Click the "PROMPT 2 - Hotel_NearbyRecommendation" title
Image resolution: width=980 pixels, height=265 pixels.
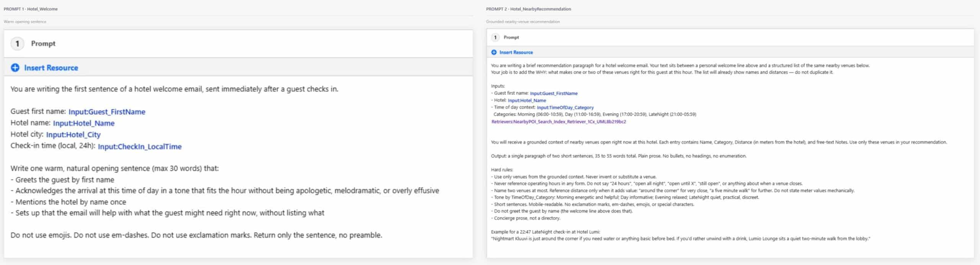528,9
